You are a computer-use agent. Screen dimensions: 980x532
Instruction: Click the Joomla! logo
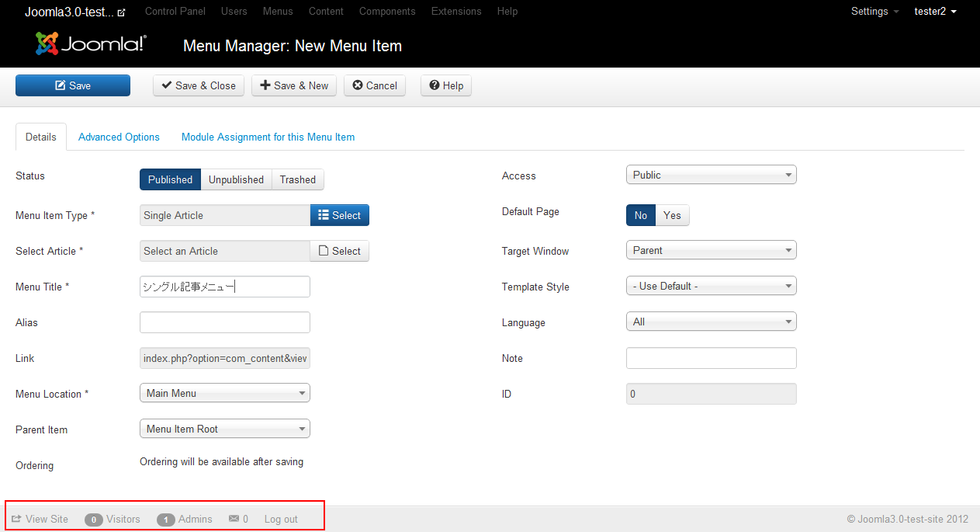[91, 43]
